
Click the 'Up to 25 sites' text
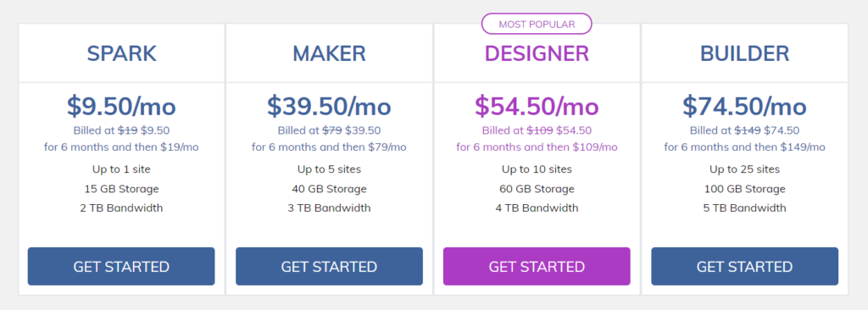(744, 169)
